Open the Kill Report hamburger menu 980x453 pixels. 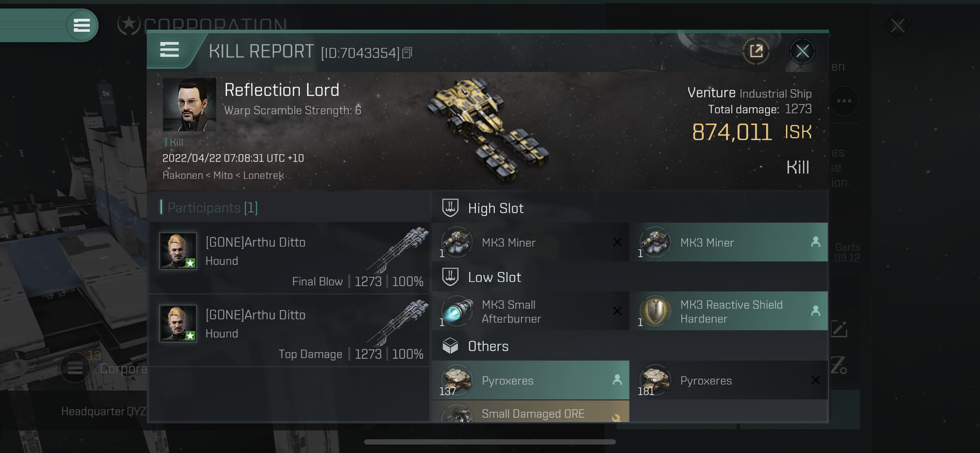(x=169, y=50)
